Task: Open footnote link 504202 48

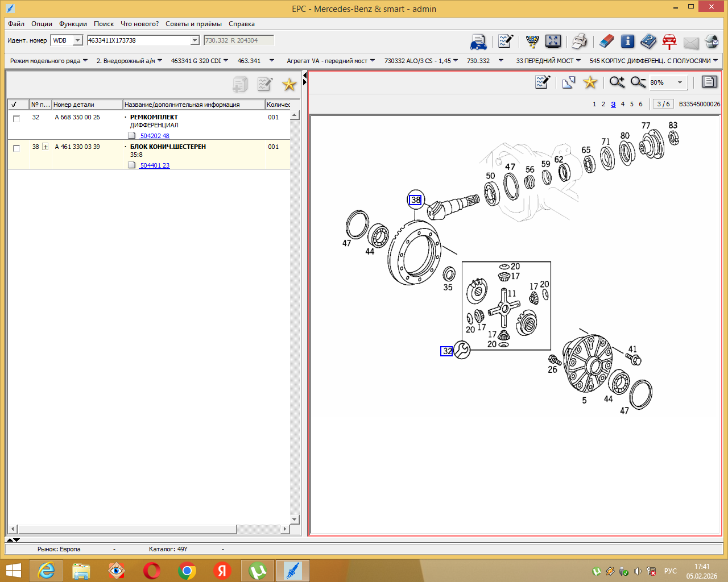Action: pyautogui.click(x=155, y=136)
